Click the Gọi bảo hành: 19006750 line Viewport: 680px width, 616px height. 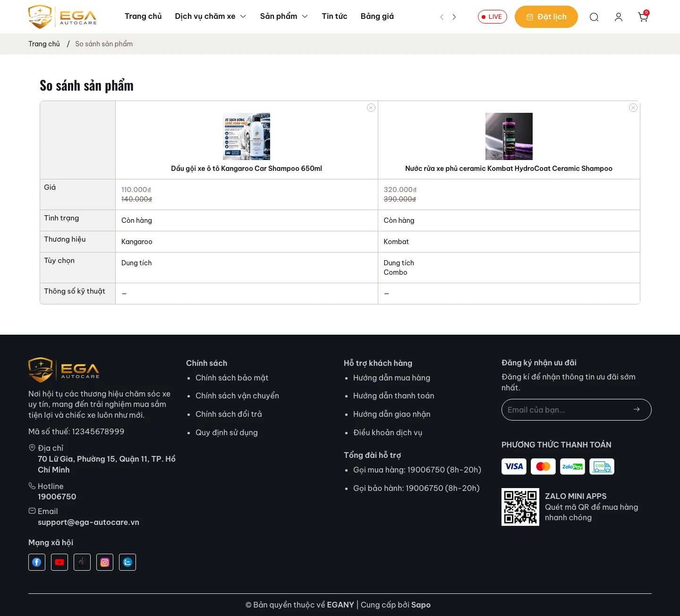click(x=416, y=488)
